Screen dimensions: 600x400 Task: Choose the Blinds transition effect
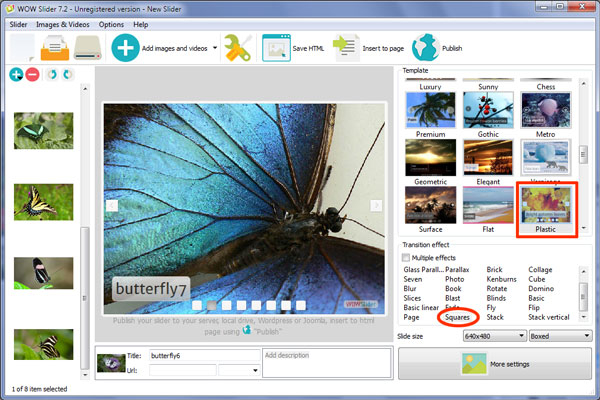click(496, 298)
